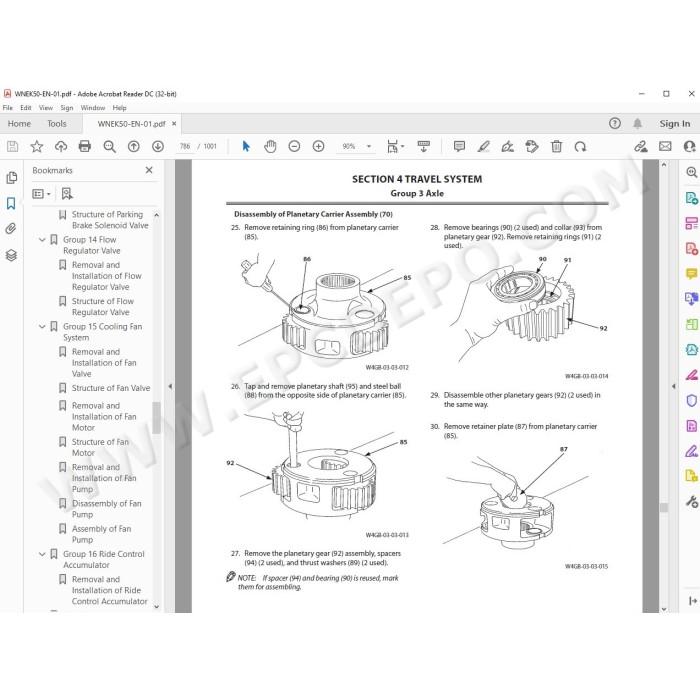700x700 pixels.
Task: Open the File menu
Action: click(8, 108)
